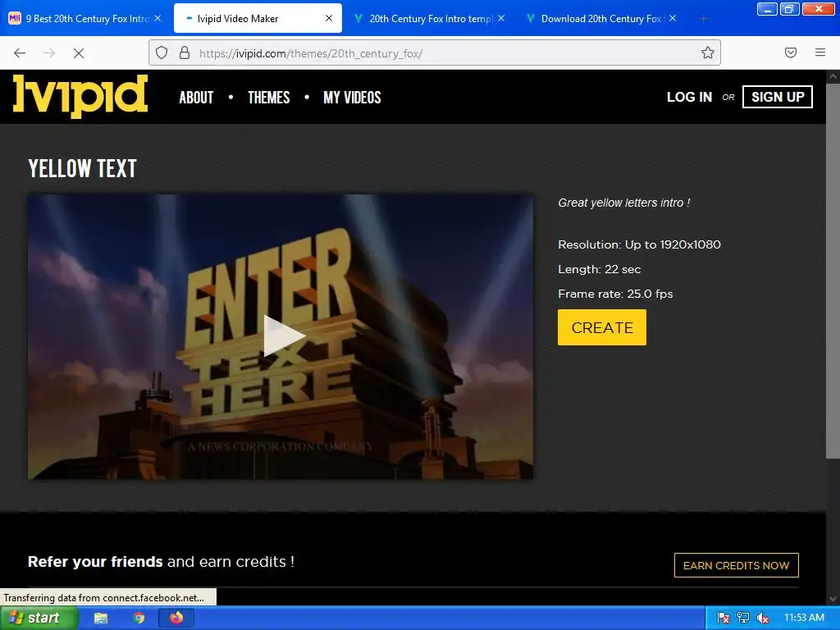The width and height of the screenshot is (840, 630).
Task: Click the site security padlock icon
Action: point(185,52)
